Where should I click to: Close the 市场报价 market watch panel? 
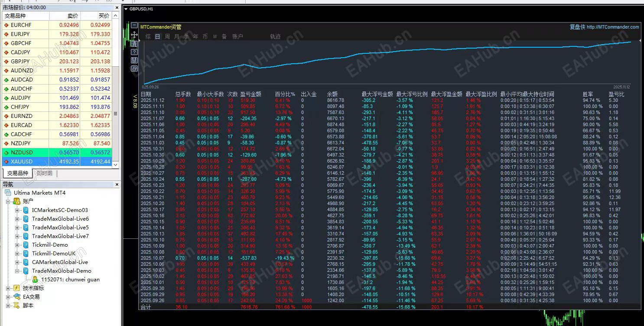click(117, 7)
